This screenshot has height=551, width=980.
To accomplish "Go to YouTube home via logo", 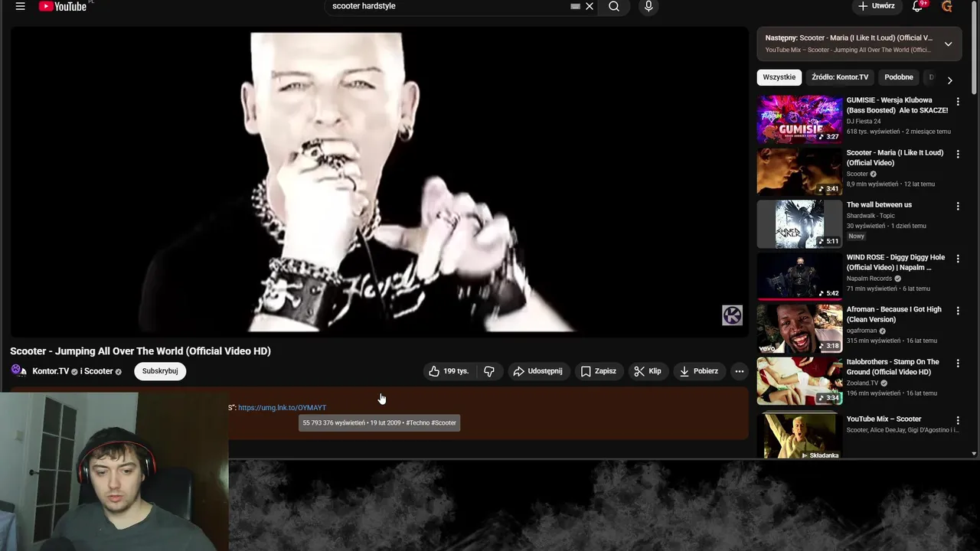I will [63, 6].
